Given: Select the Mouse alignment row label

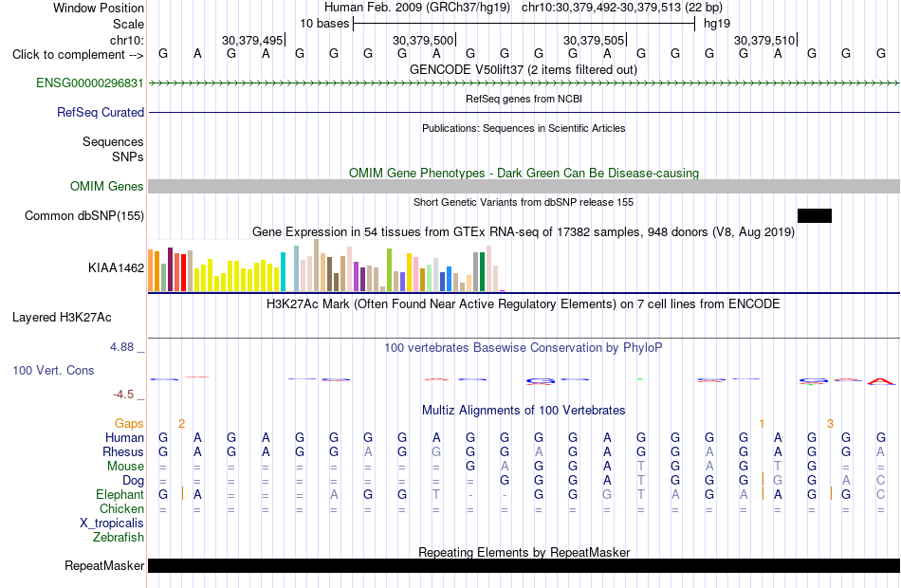Looking at the screenshot, I should [x=125, y=467].
